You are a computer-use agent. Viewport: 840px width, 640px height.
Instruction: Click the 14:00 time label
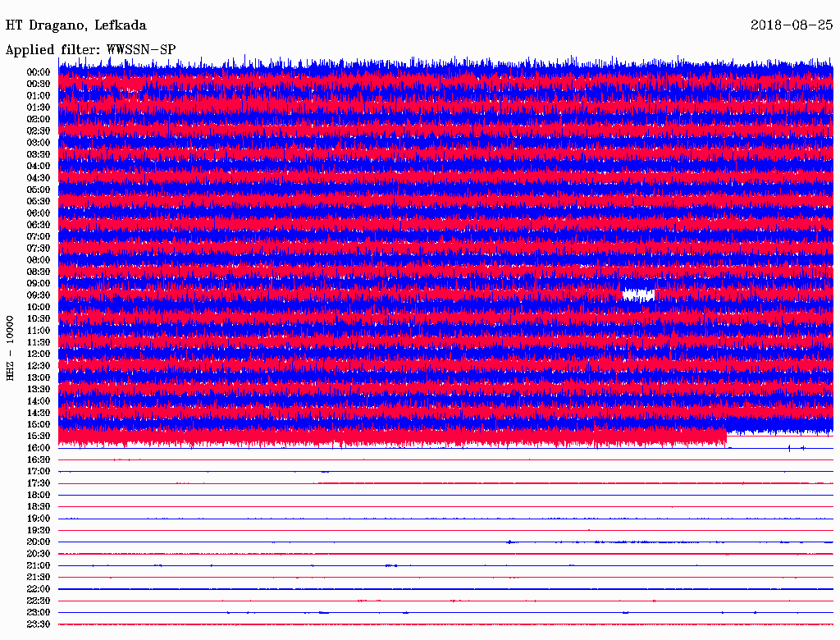click(x=39, y=401)
